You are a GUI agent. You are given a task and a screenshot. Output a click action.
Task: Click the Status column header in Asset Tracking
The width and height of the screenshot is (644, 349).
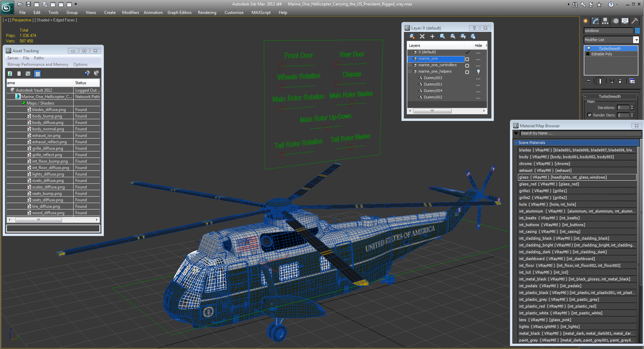[x=86, y=83]
